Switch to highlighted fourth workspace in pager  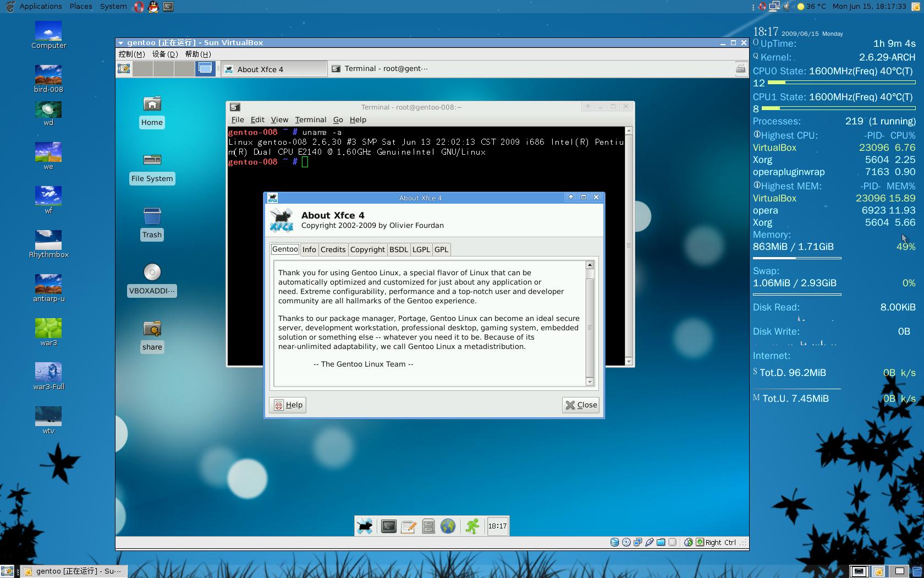[205, 69]
